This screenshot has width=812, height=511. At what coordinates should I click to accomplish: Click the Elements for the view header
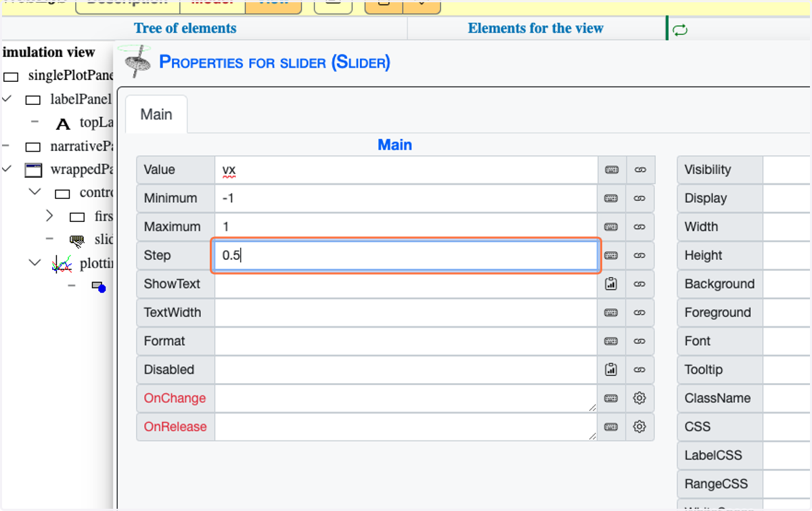point(535,28)
